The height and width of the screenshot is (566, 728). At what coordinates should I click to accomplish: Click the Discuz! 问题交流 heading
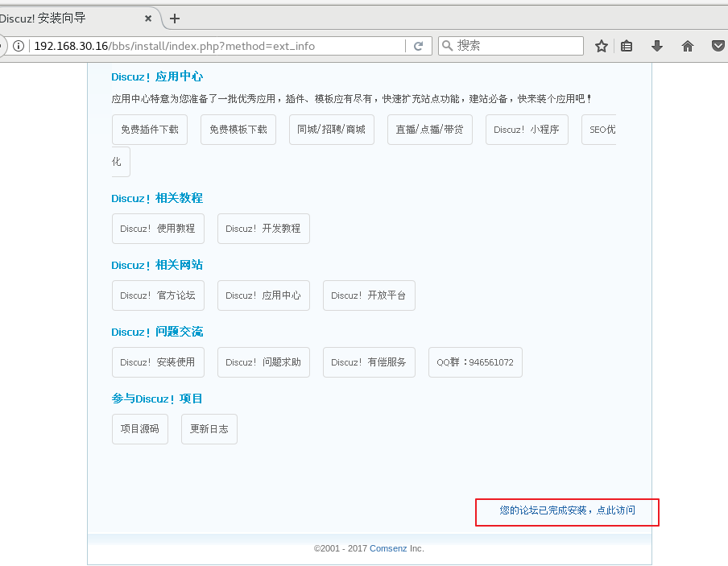point(157,332)
